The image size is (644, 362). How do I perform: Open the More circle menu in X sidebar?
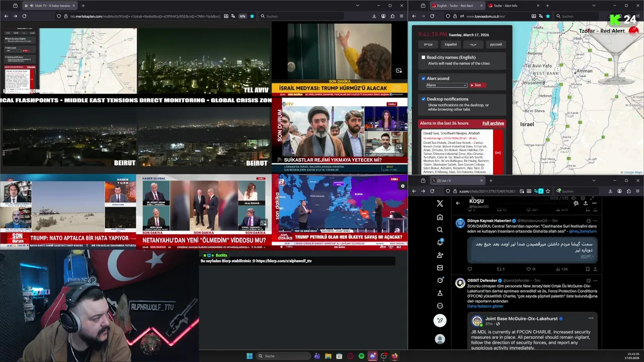tap(440, 306)
